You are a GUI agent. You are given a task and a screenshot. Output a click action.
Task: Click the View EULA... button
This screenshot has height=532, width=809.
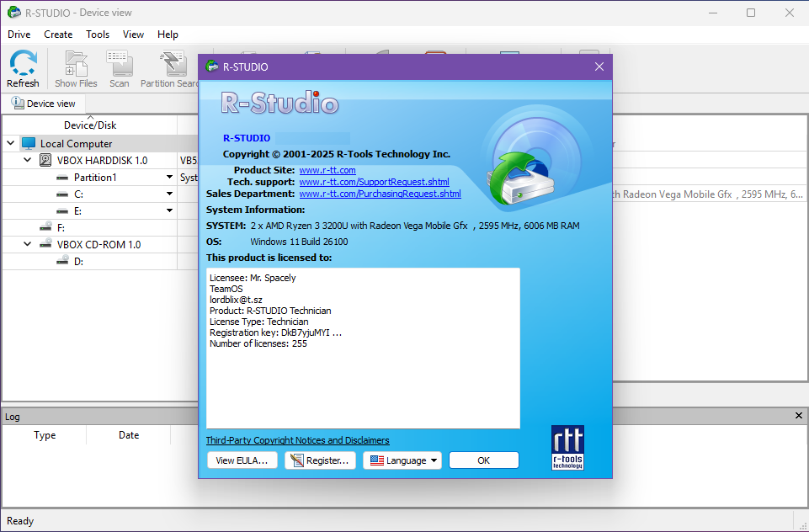pyautogui.click(x=242, y=460)
